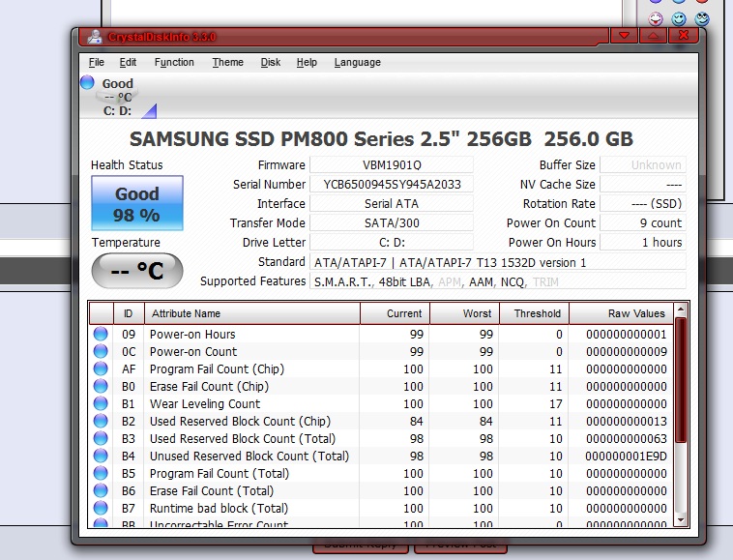Click the ID column header
The height and width of the screenshot is (560, 733).
coord(129,313)
